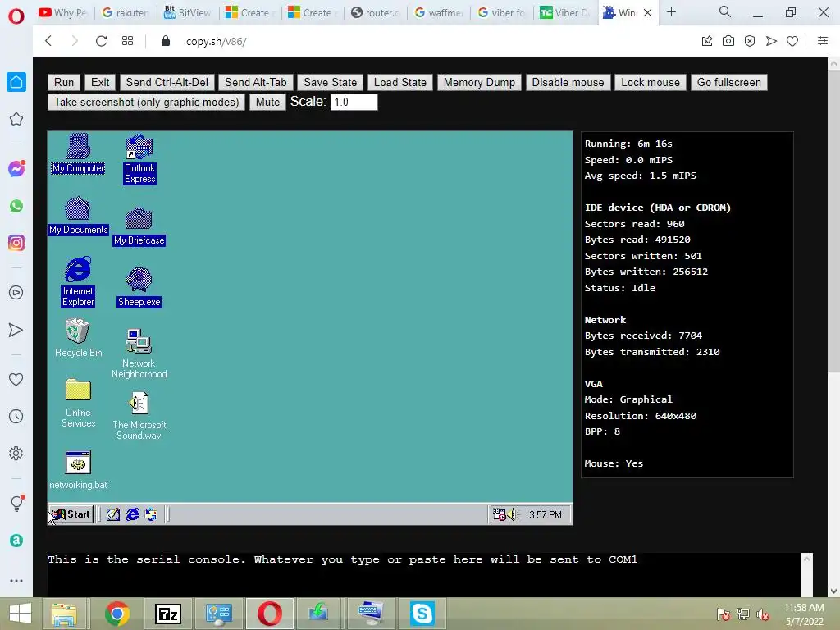Image resolution: width=840 pixels, height=630 pixels.
Task: Open Opera sidebar home icon
Action: tap(16, 82)
